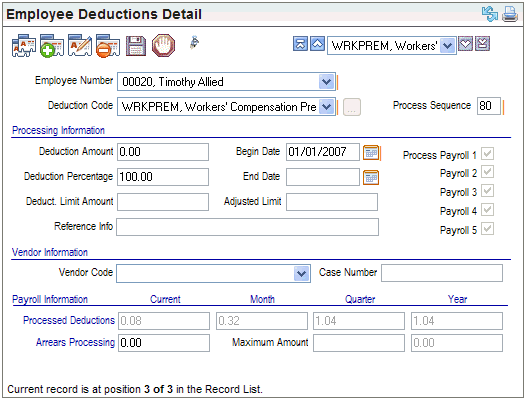Go to the next record arrow icon
The width and height of the screenshot is (526, 398).
(x=465, y=44)
